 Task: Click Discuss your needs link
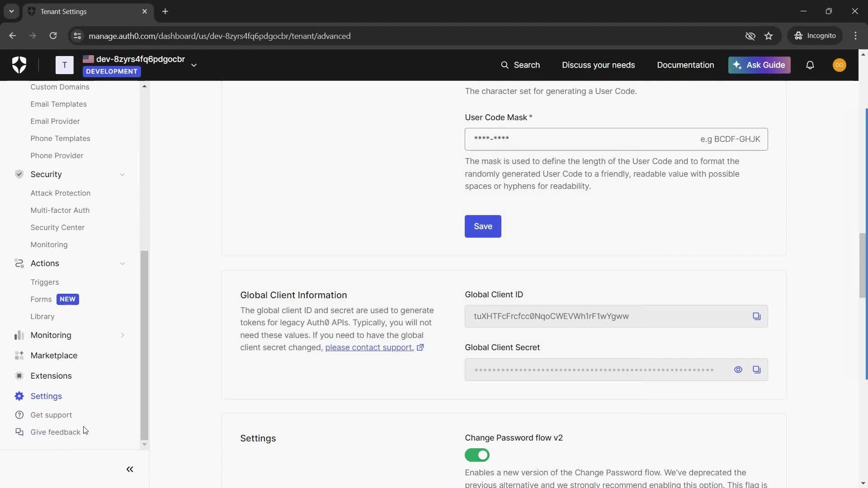pos(598,65)
